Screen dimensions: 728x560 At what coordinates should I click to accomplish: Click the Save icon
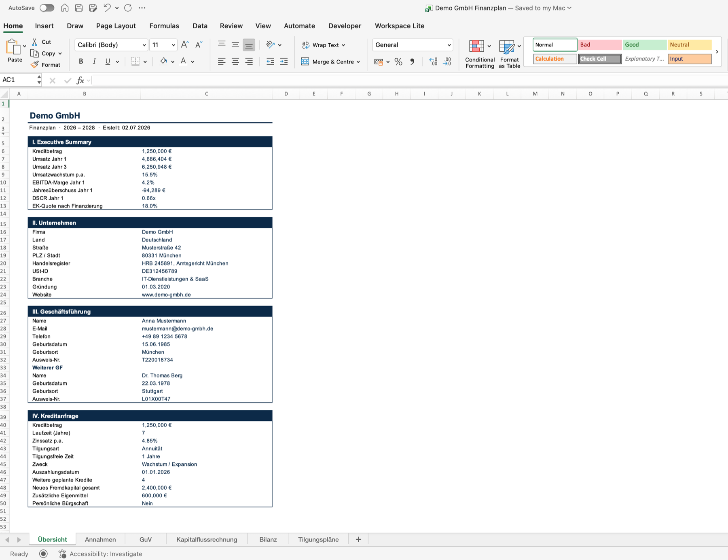[79, 8]
